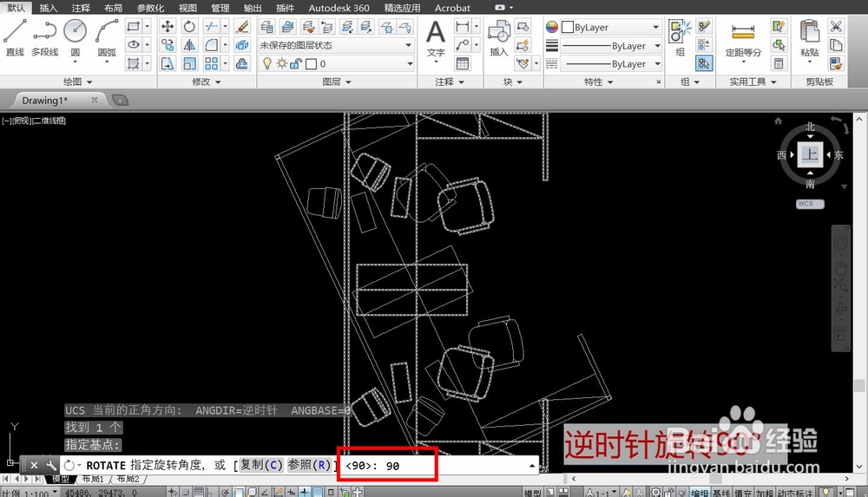Click the command line customize wrench icon

click(50, 465)
